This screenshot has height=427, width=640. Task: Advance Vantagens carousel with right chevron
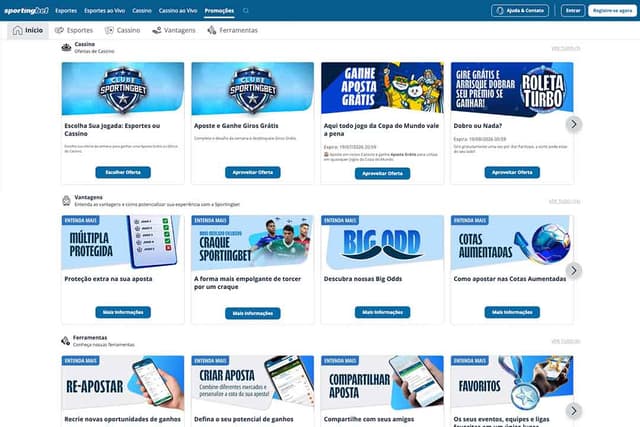click(x=573, y=270)
